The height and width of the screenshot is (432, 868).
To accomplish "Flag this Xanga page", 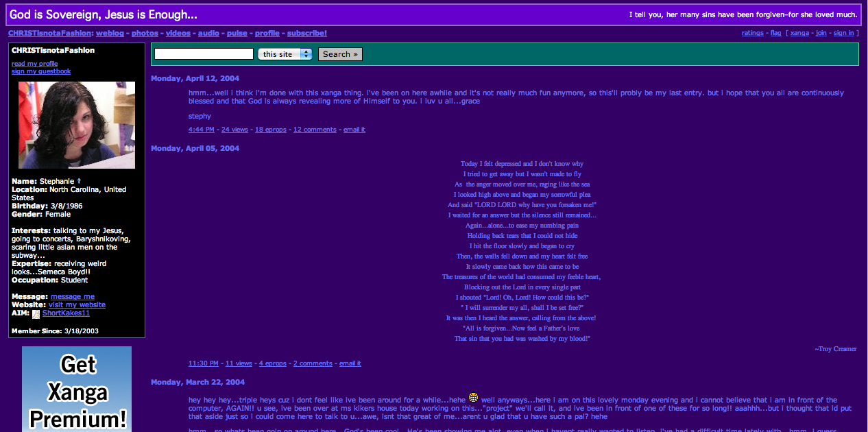I will (x=775, y=32).
